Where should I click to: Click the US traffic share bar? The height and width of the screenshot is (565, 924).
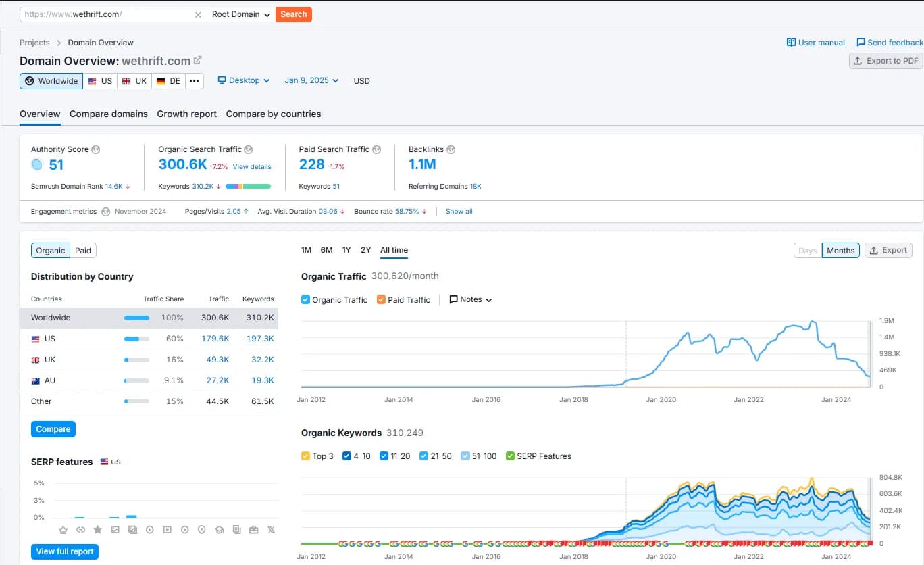click(136, 339)
